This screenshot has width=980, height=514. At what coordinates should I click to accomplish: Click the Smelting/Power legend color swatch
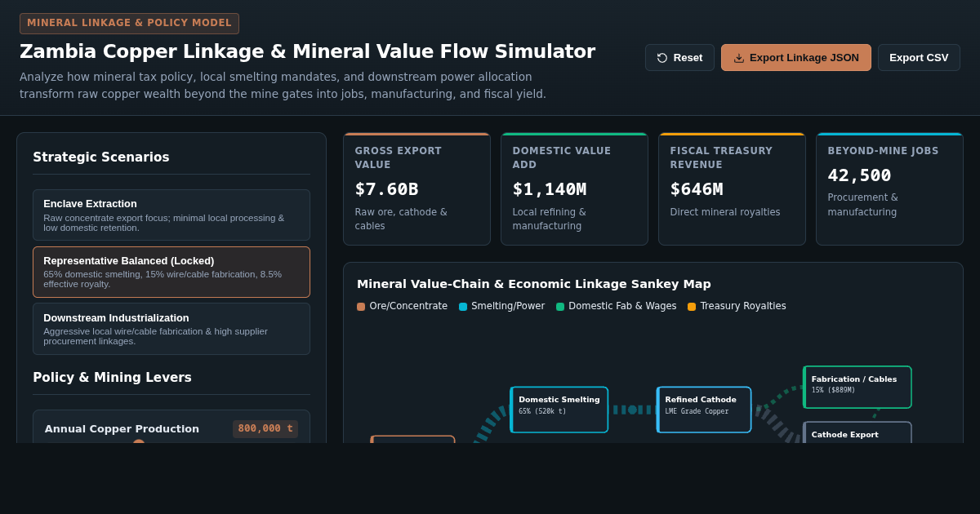tap(463, 307)
